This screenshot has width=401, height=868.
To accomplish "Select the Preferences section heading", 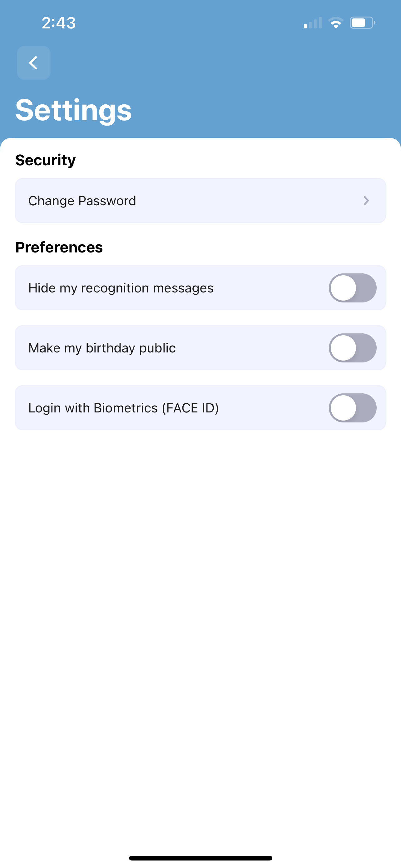I will pyautogui.click(x=59, y=247).
